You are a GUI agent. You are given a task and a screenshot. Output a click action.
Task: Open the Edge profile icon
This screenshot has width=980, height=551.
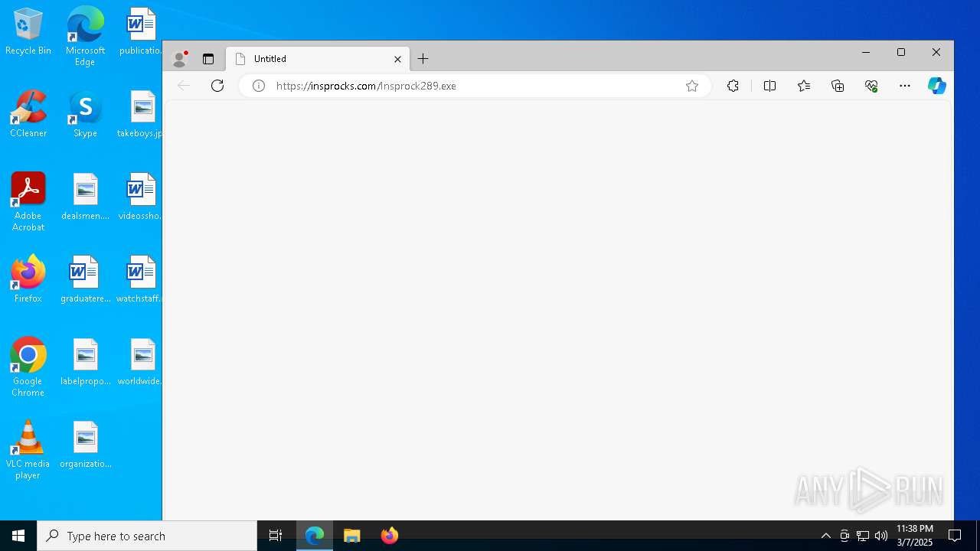coord(180,59)
